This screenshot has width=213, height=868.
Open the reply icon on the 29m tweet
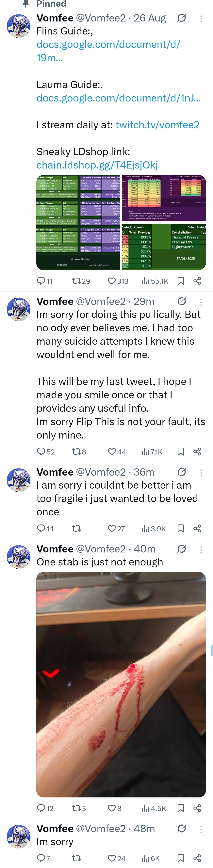[41, 451]
